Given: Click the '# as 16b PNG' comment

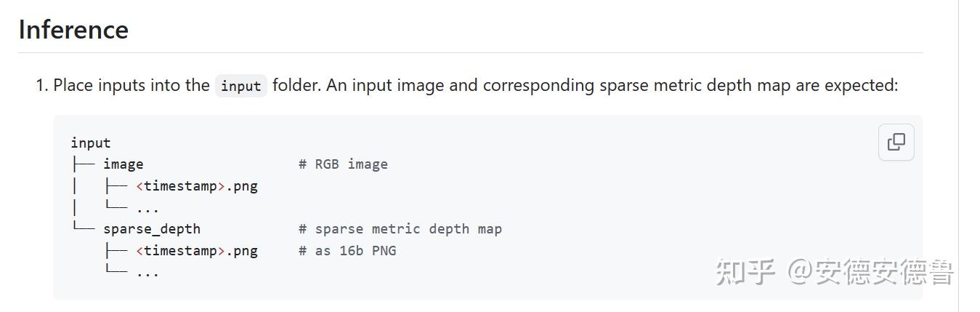Looking at the screenshot, I should coord(347,251).
